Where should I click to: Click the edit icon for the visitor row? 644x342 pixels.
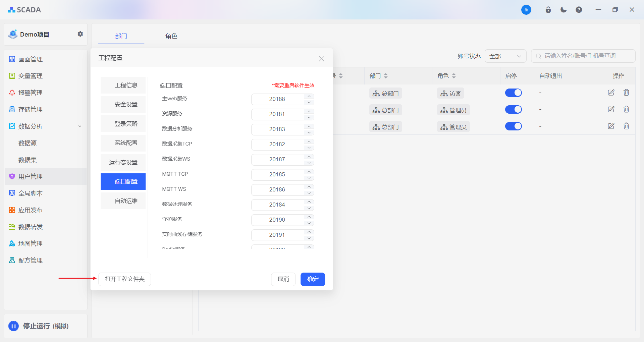tap(611, 93)
